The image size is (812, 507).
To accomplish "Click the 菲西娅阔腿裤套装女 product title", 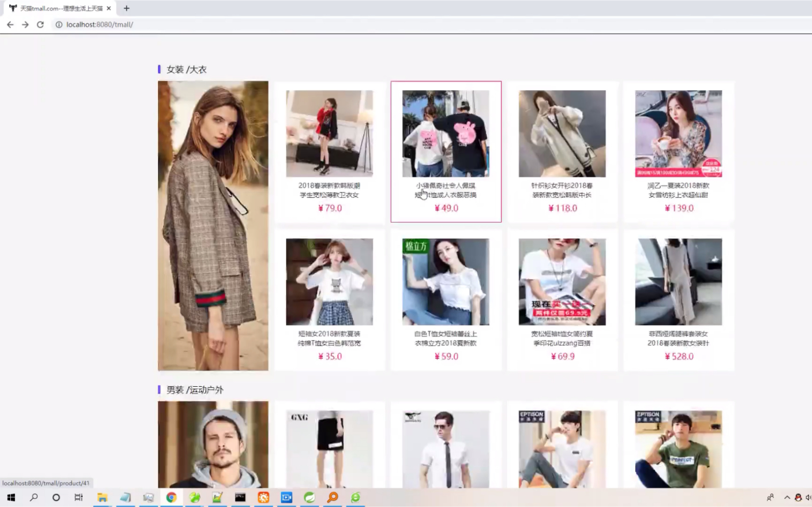I will coord(678,334).
